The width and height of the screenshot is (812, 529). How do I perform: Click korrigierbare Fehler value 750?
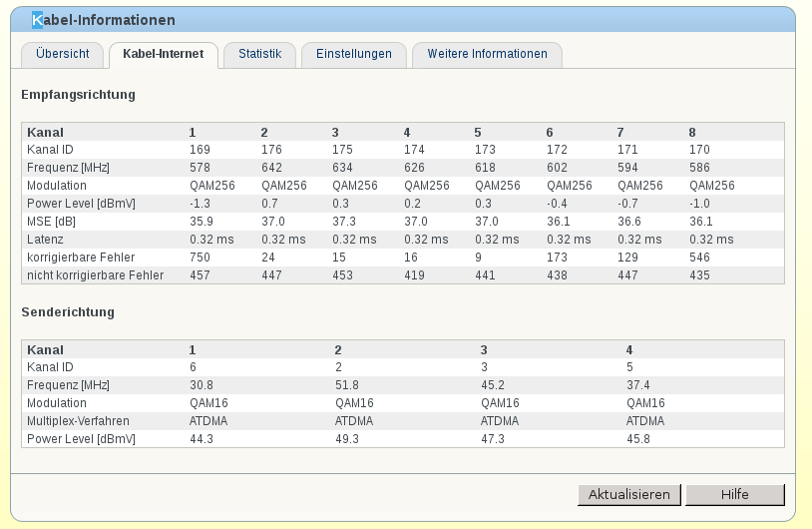pos(200,258)
